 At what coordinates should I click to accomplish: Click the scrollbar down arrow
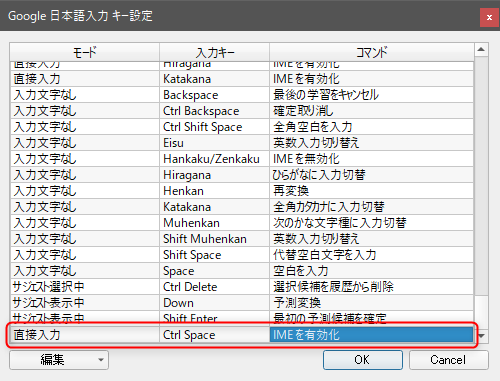[482, 335]
